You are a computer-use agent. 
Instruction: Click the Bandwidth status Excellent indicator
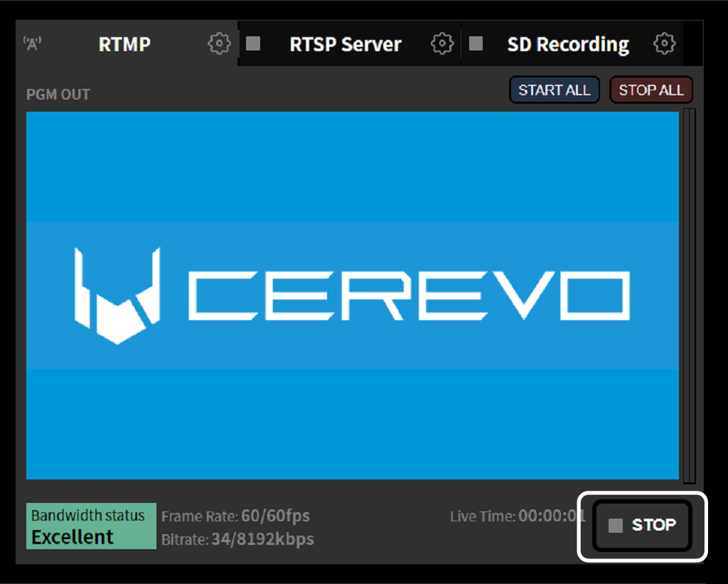[x=91, y=526]
